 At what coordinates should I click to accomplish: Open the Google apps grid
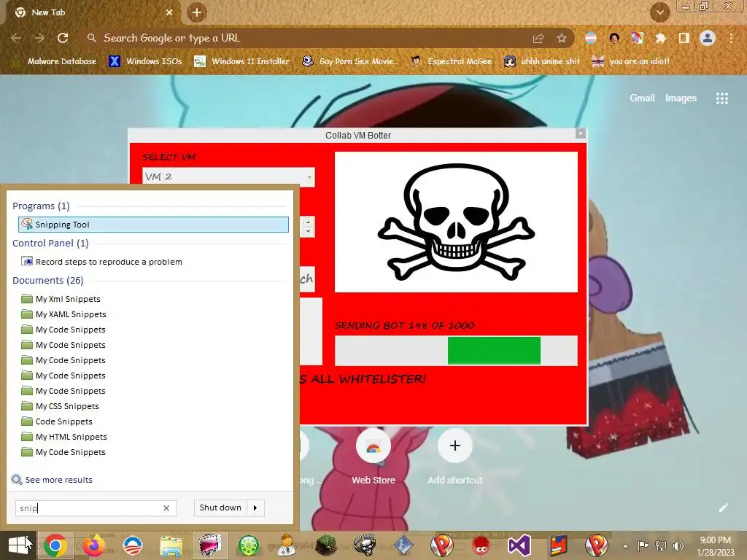point(721,98)
